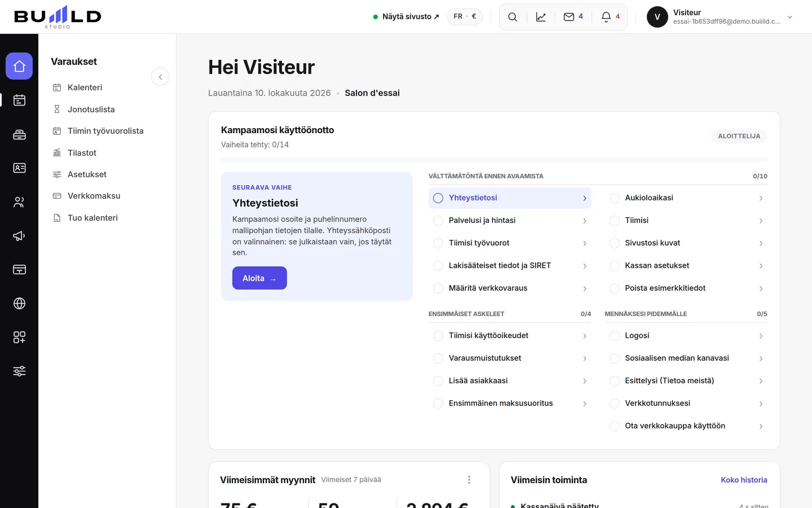812x508 pixels.
Task: Open Tiimin työvuorolista menu item
Action: pos(105,131)
